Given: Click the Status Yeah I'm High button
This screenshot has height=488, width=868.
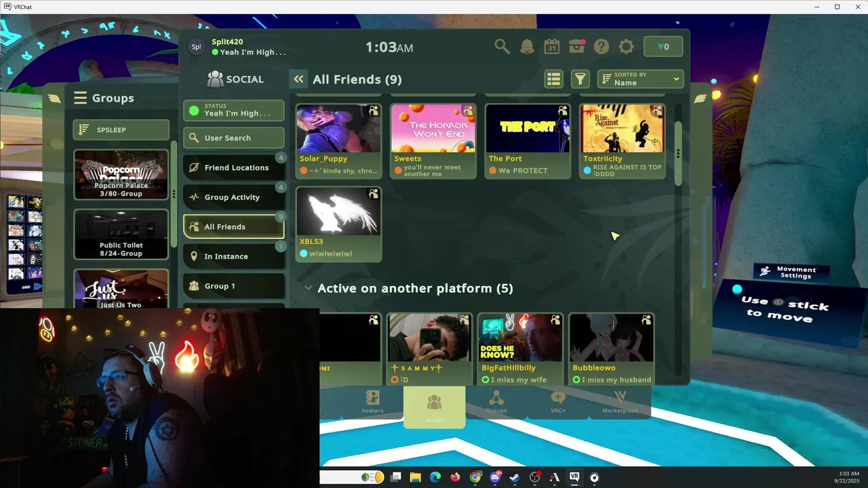Looking at the screenshot, I should (x=233, y=110).
